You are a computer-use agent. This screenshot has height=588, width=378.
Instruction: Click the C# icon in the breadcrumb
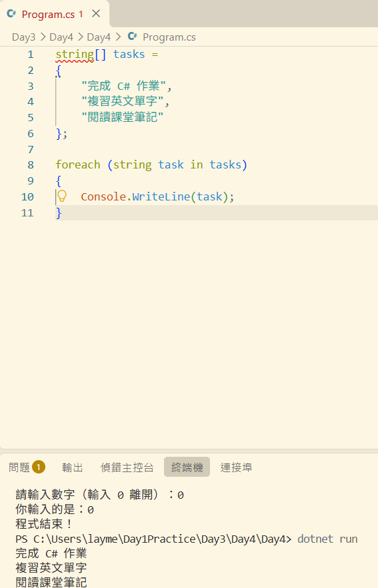(x=133, y=37)
